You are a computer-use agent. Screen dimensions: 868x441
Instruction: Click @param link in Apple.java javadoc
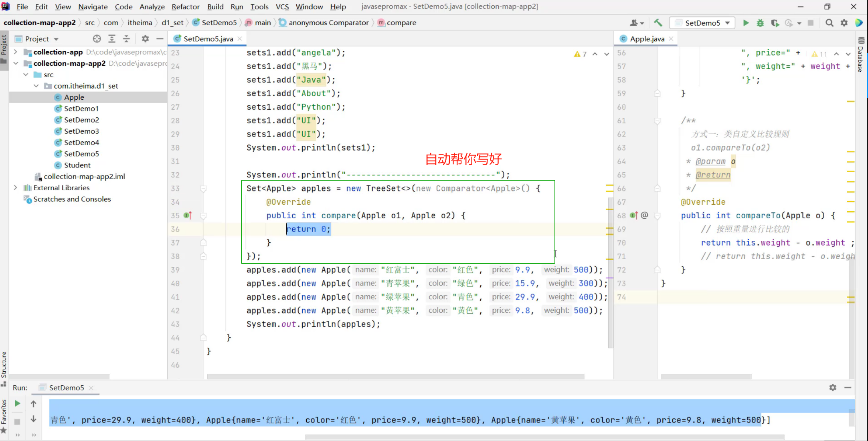710,161
